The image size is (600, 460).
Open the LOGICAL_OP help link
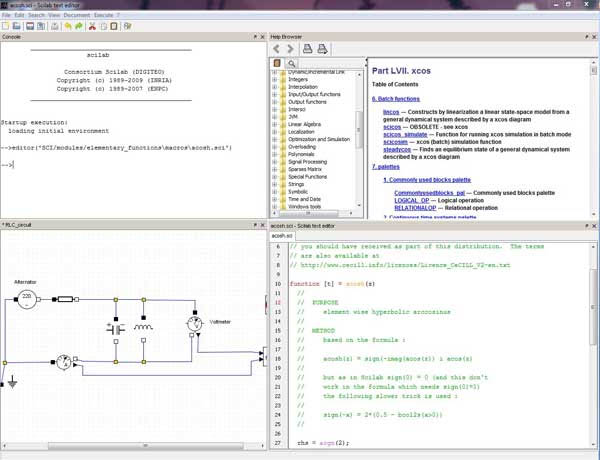click(412, 201)
